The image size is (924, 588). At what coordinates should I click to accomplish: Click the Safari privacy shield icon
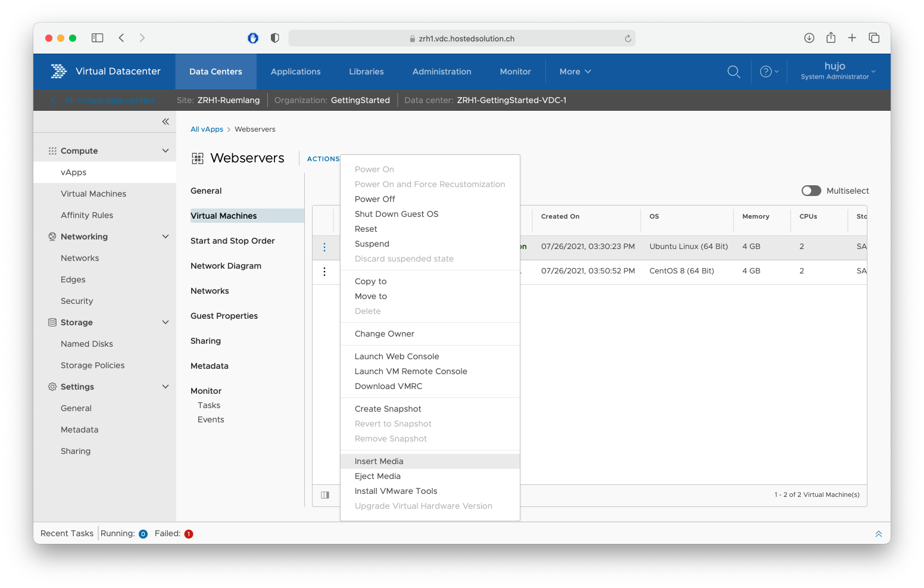[274, 38]
